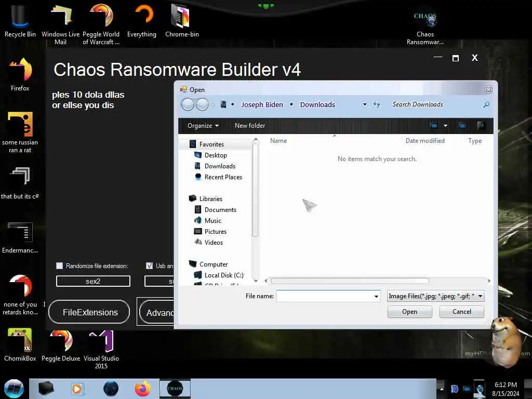Select Libraries in navigation tree
This screenshot has height=399, width=532.
click(x=211, y=199)
